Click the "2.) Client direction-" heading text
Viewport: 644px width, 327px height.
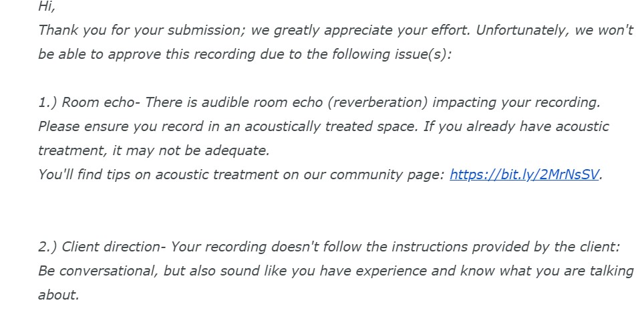coord(102,247)
